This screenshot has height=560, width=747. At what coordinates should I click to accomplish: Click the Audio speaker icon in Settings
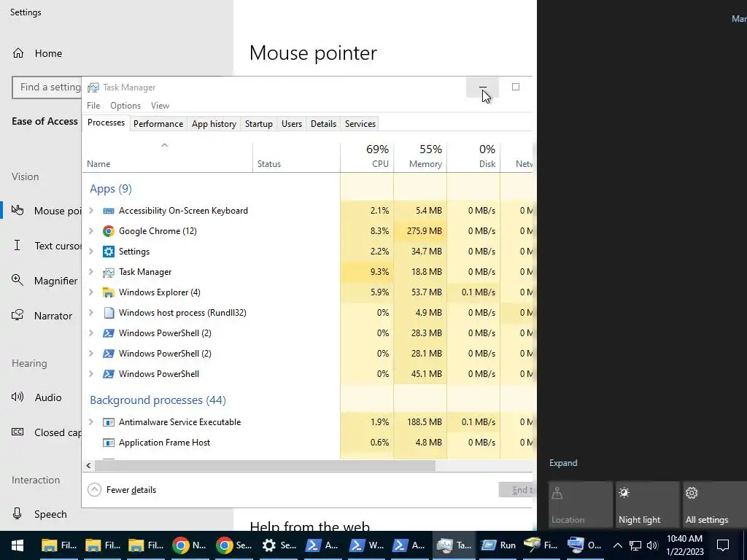(x=18, y=397)
